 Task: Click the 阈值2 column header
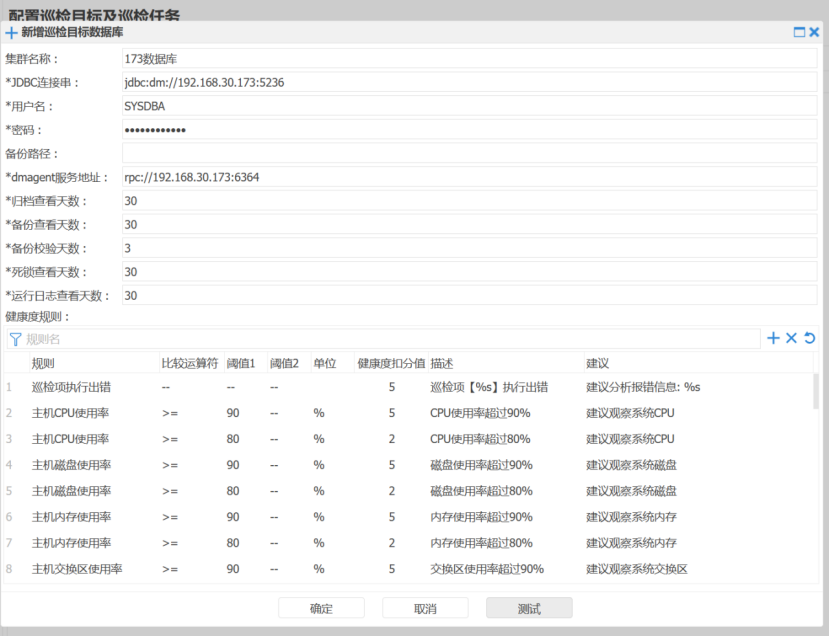point(289,363)
